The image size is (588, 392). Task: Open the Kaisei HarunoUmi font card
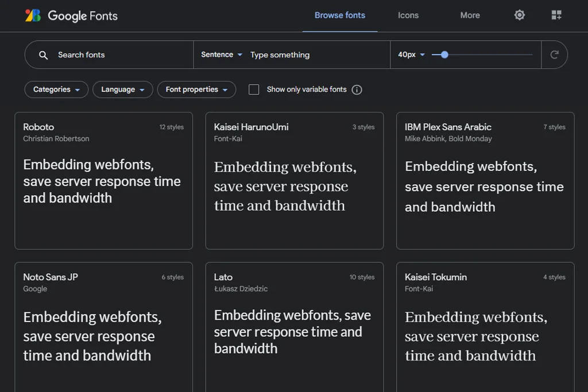point(294,181)
